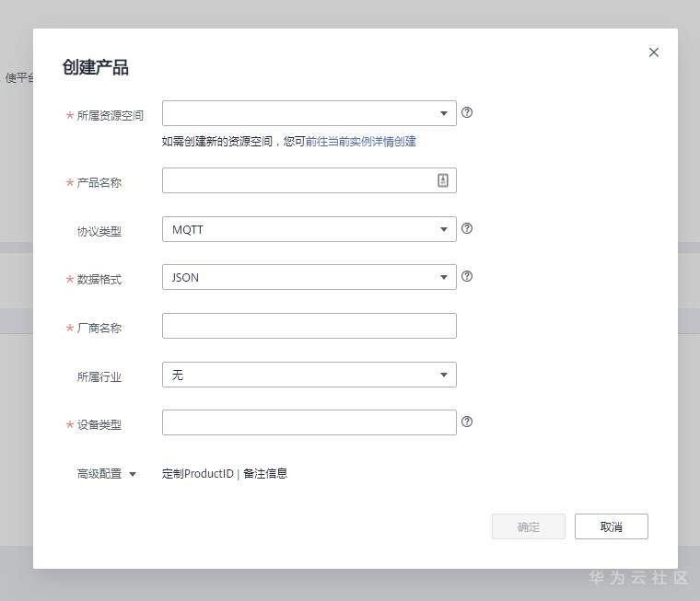Click the 取消 button

click(x=612, y=526)
